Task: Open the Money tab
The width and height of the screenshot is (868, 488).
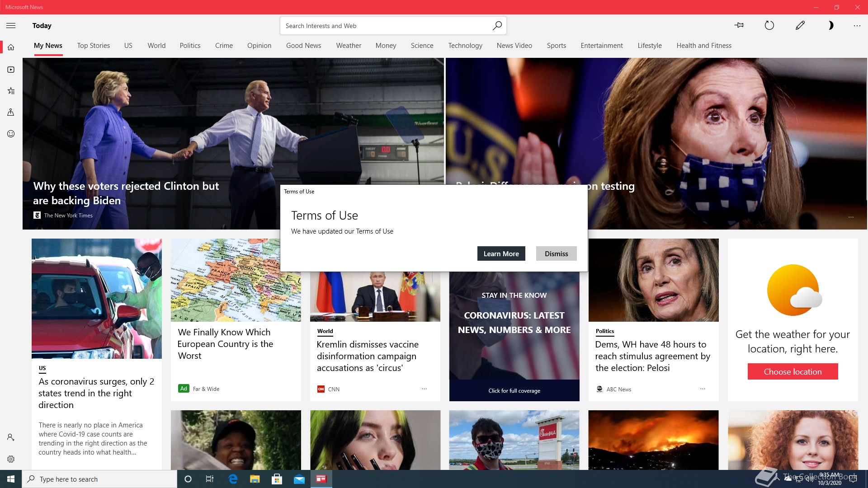Action: [386, 46]
